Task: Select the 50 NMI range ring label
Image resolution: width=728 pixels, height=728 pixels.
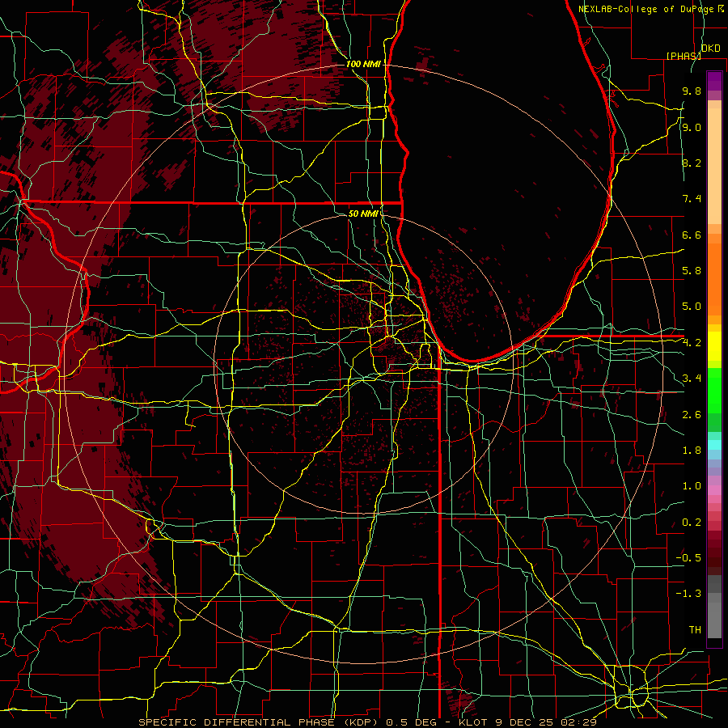Action: point(363,214)
